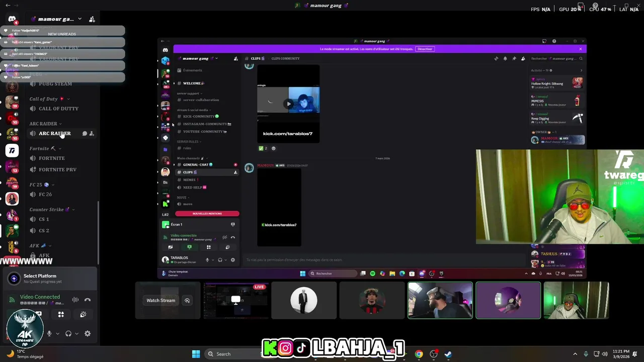Disconnect from voice with hang-up icon
Viewport: 644px width, 362px height.
pos(88,300)
